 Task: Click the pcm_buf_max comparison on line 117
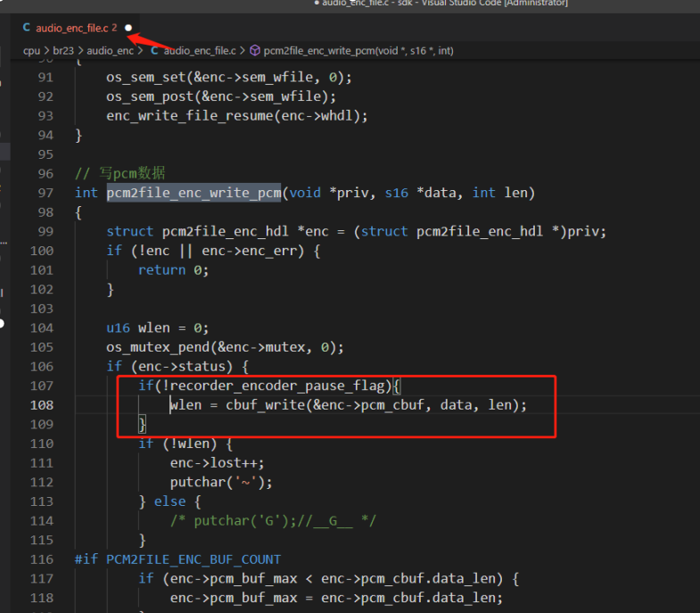[x=328, y=579]
